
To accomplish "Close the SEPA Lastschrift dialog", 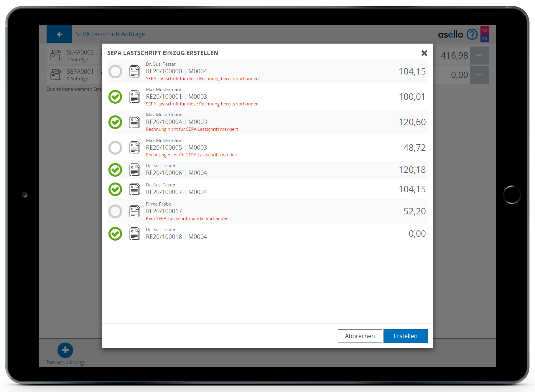I will click(x=424, y=53).
